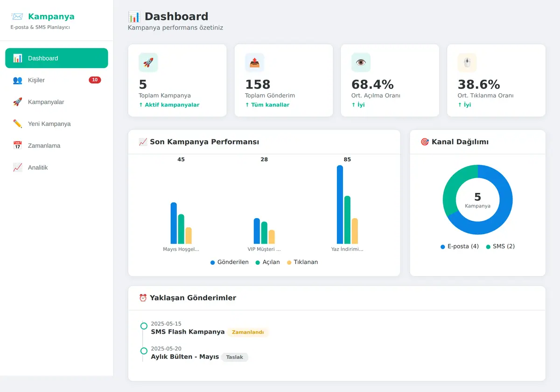Image resolution: width=560 pixels, height=392 pixels.
Task: Open the SMS Flash Kampanya entry
Action: 188,332
